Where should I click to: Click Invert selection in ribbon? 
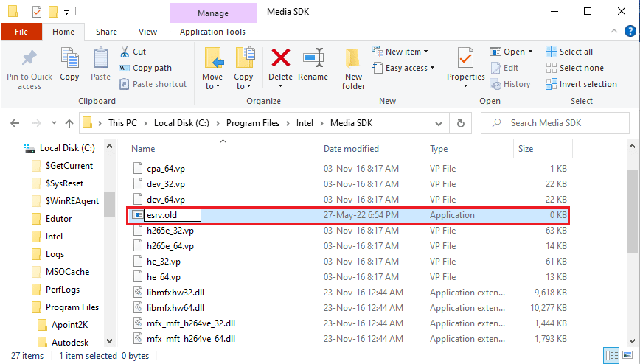(581, 84)
